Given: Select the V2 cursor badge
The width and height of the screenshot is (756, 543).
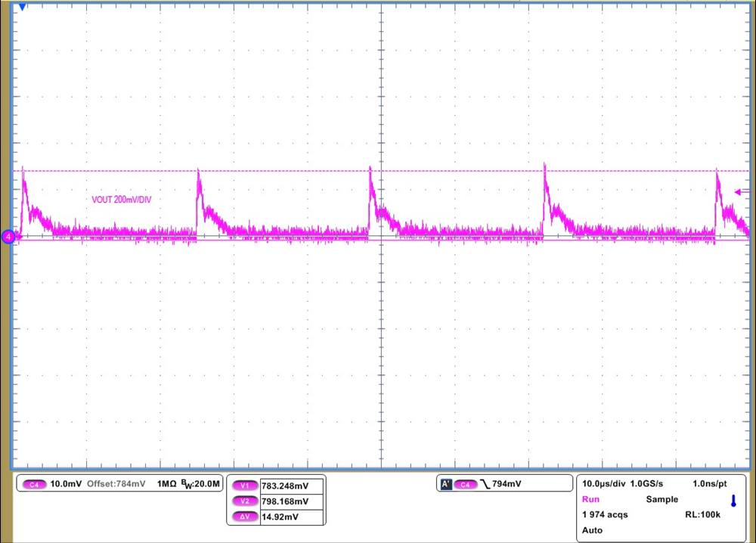Looking at the screenshot, I should pyautogui.click(x=243, y=501).
